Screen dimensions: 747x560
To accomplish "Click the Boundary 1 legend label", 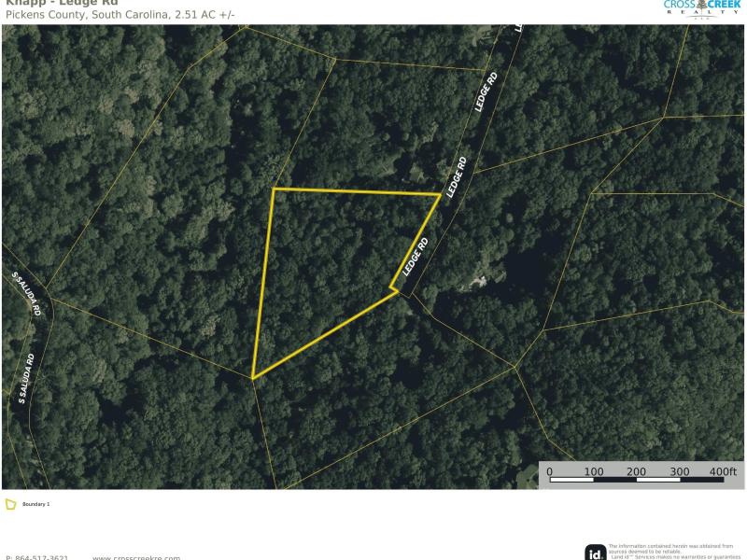I will click(x=36, y=504).
